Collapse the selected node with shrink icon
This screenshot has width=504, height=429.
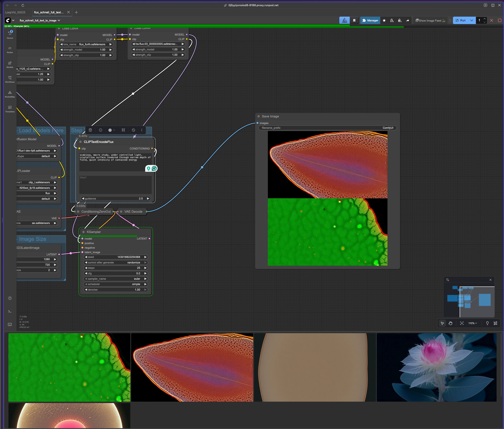(123, 130)
